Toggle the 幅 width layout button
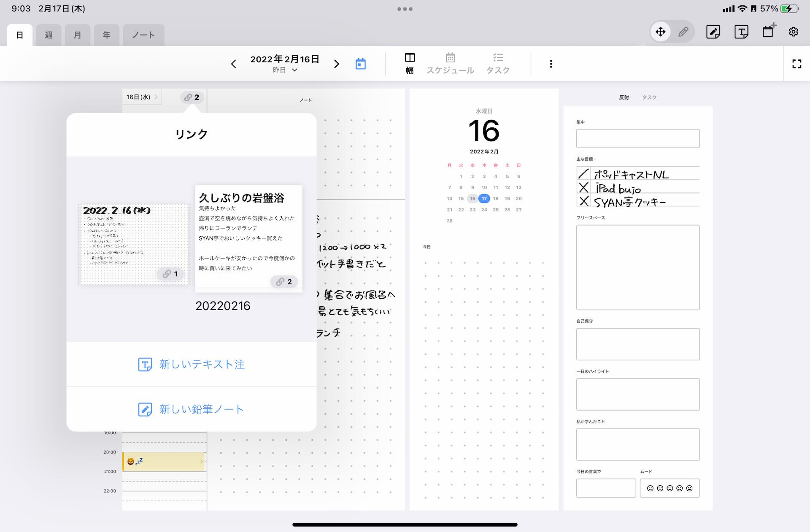The image size is (810, 532). coord(410,64)
